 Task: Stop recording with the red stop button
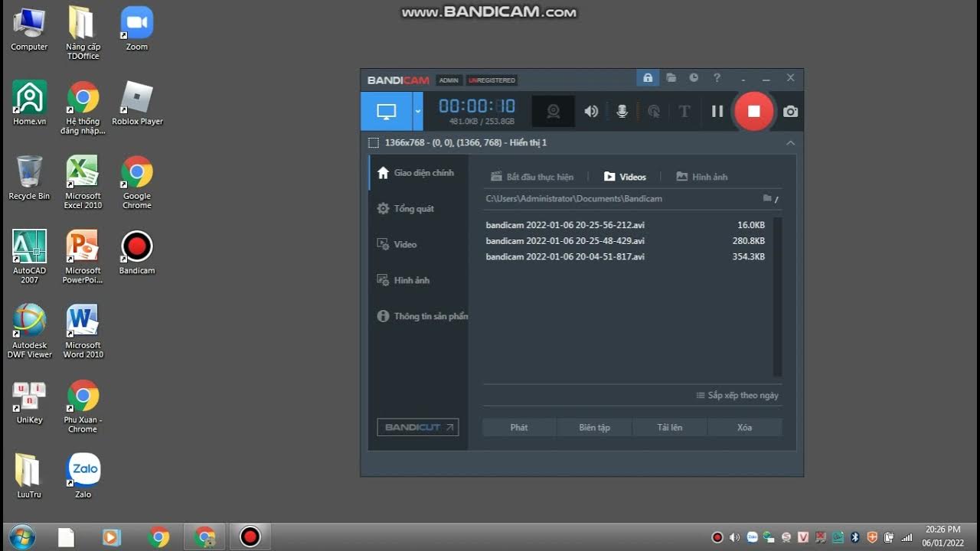(753, 111)
